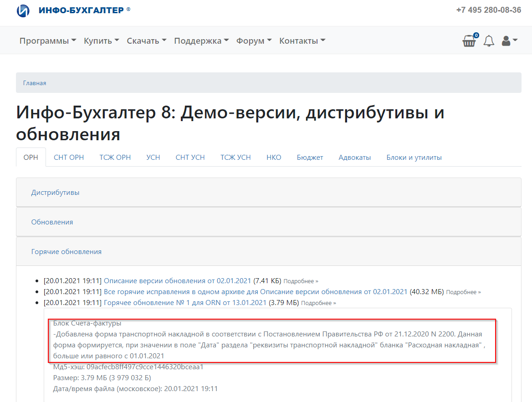Image resolution: width=532 pixels, height=402 pixels.
Task: Click the phone number +7 495 280-08-36
Action: (489, 10)
